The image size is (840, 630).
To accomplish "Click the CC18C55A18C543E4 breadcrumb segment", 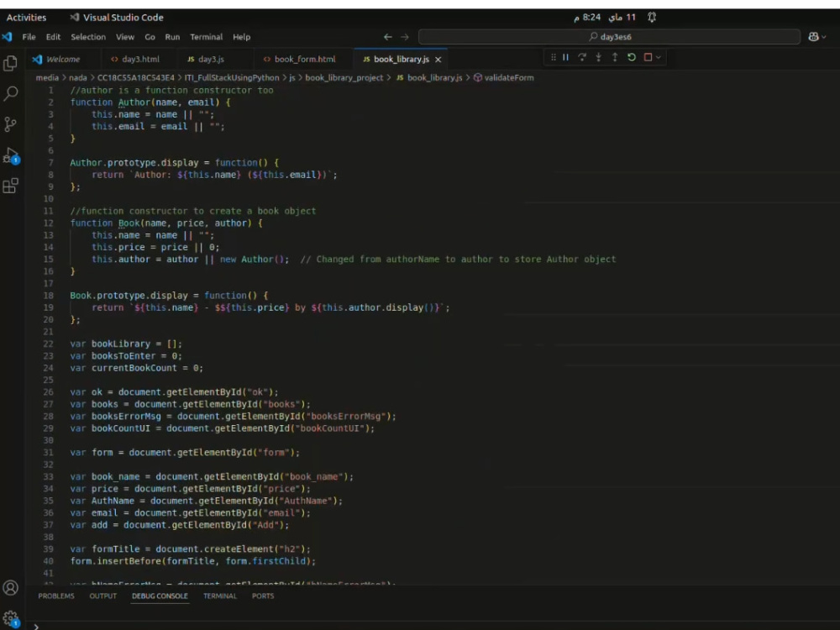I will (135, 77).
